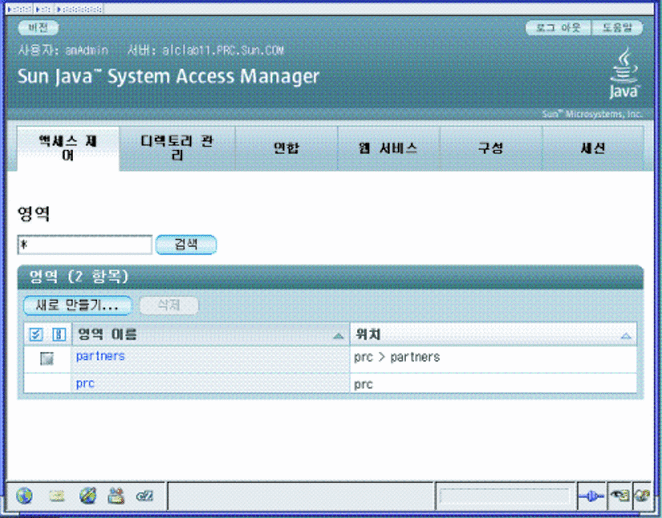Click the 영역 (2 항목) table title
The height and width of the screenshot is (518, 662).
click(x=79, y=277)
